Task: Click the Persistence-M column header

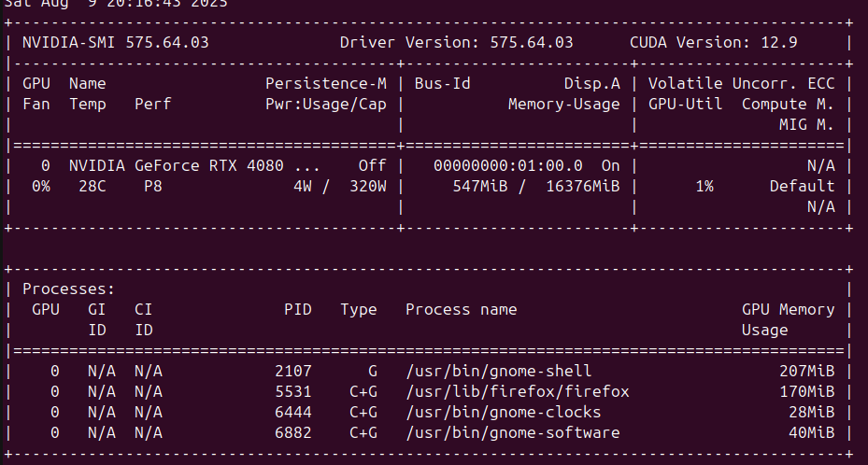Action: click(x=325, y=84)
